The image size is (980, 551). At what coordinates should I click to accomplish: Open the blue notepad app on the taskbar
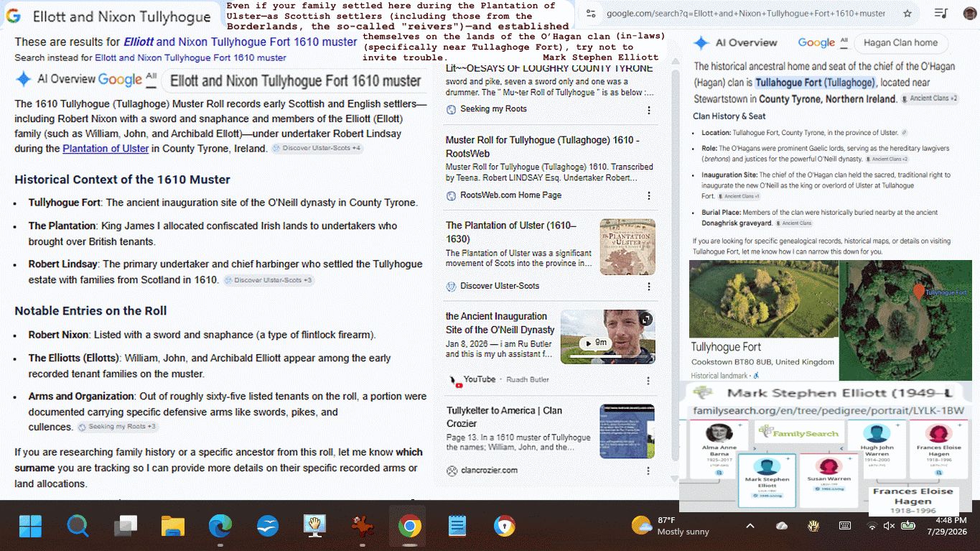(457, 527)
